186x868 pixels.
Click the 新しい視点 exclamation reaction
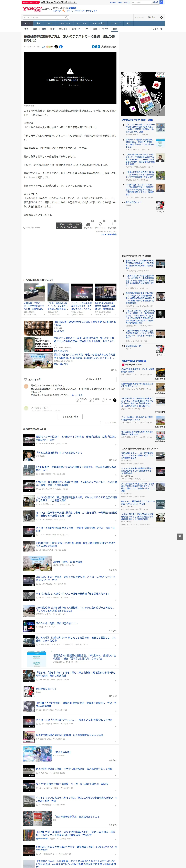coord(112,225)
